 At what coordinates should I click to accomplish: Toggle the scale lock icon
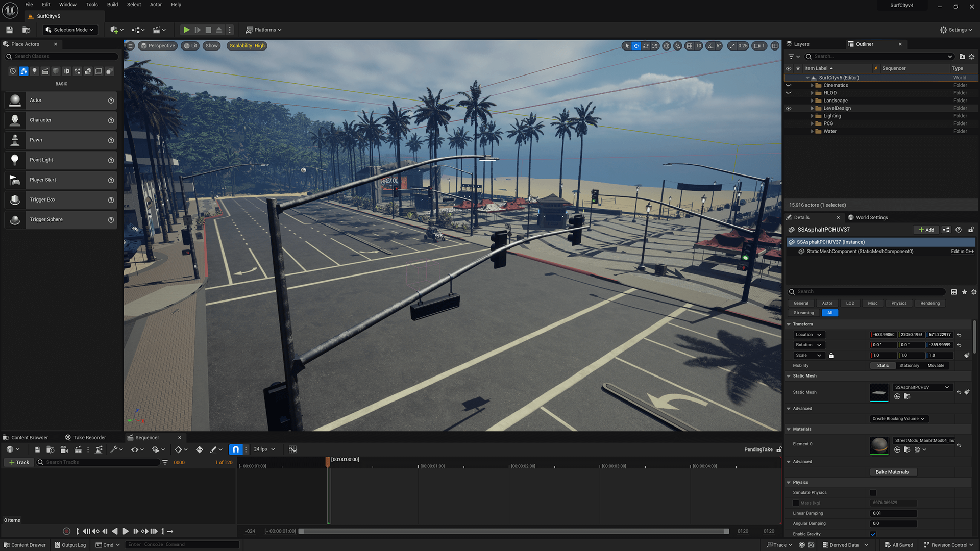tap(831, 356)
